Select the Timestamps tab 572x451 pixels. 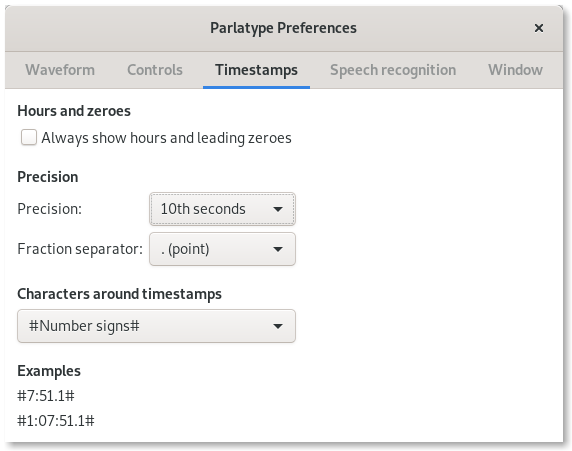(256, 70)
